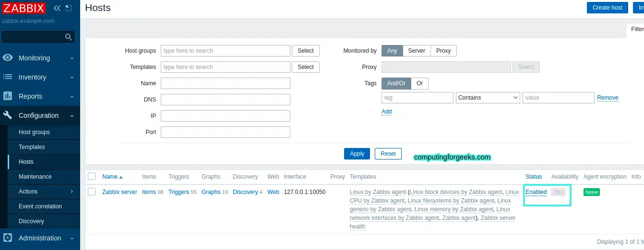
Task: Tick the Zabbix server row checkbox
Action: point(92,192)
